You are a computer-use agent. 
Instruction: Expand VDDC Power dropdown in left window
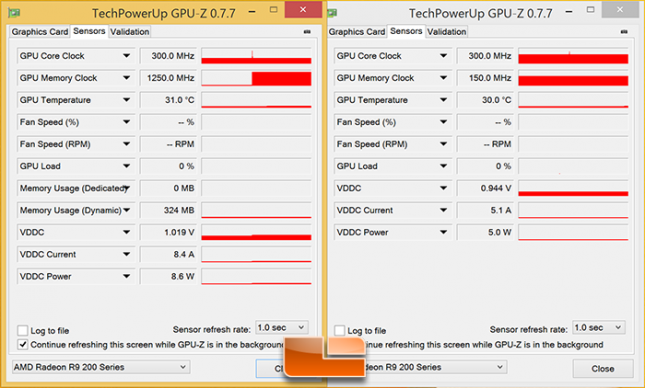tap(126, 276)
